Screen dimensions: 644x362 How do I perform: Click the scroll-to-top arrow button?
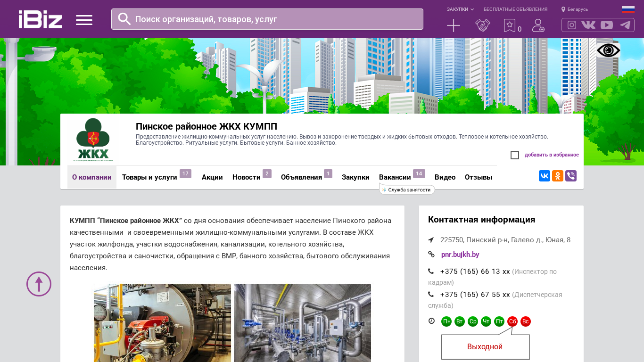point(39,284)
